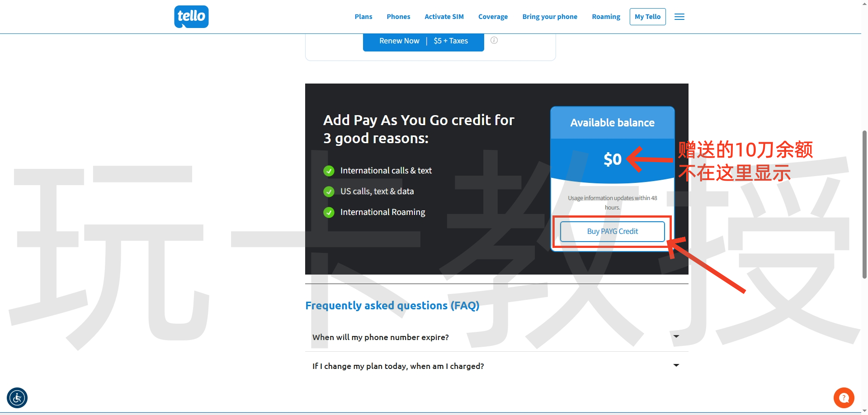868x415 pixels.
Task: Open the Plans menu item
Action: click(x=363, y=17)
